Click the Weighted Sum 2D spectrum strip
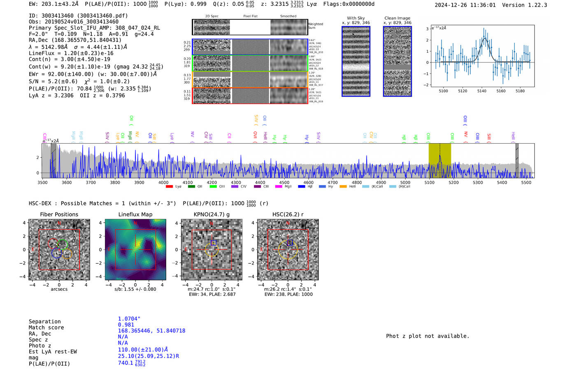This screenshot has width=576, height=392. coord(250,27)
